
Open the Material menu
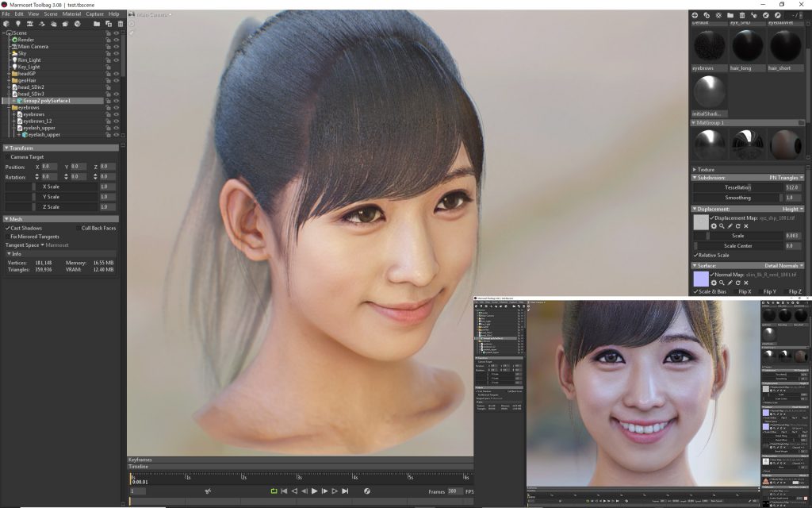pyautogui.click(x=71, y=14)
